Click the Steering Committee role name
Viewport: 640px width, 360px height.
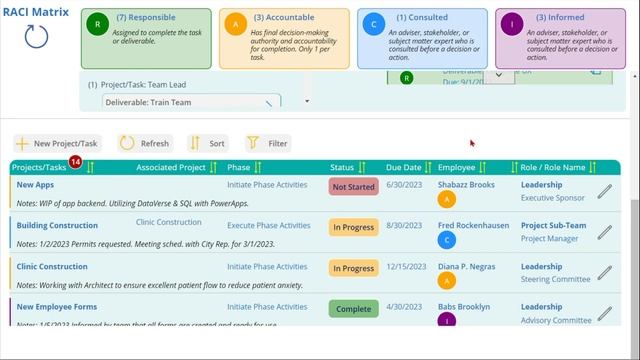(556, 279)
